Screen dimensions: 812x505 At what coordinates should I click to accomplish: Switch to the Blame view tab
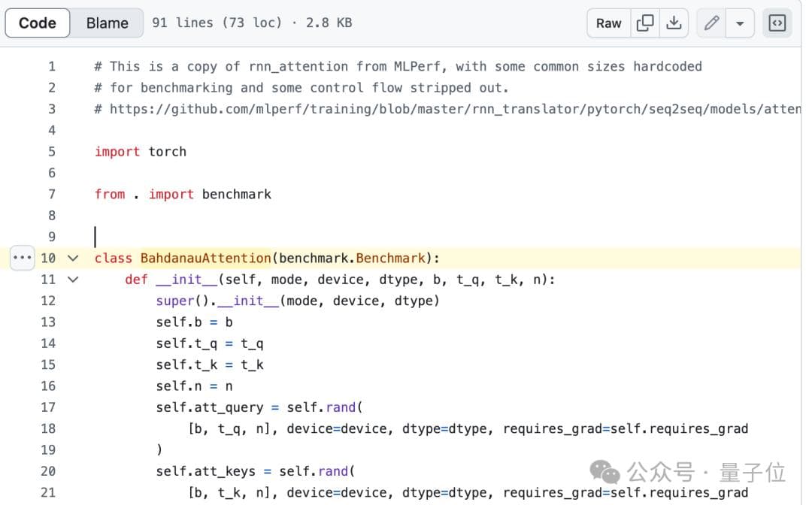(x=107, y=23)
